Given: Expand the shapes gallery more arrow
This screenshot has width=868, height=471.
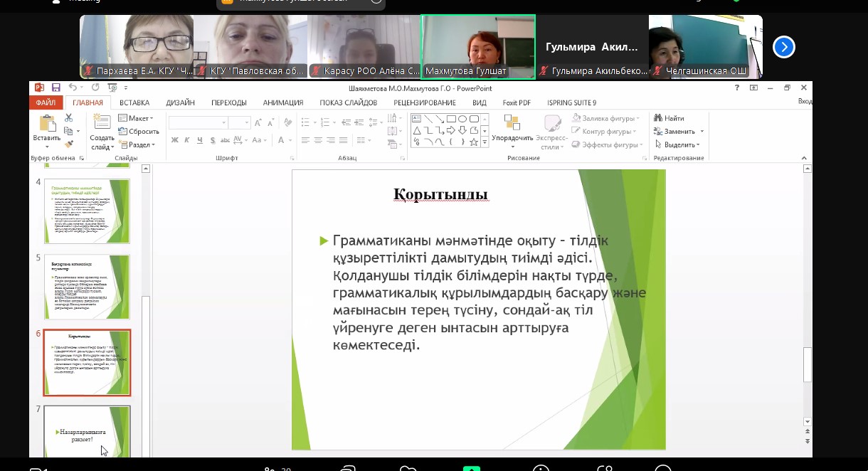Looking at the screenshot, I should pos(485,142).
